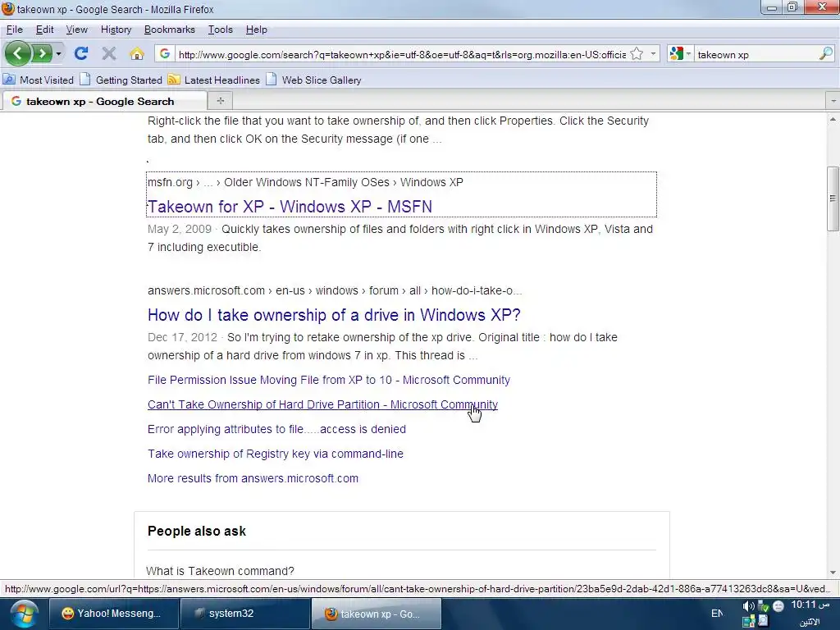Viewport: 840px width, 630px height.
Task: Open the address bar history dropdown
Action: [653, 53]
